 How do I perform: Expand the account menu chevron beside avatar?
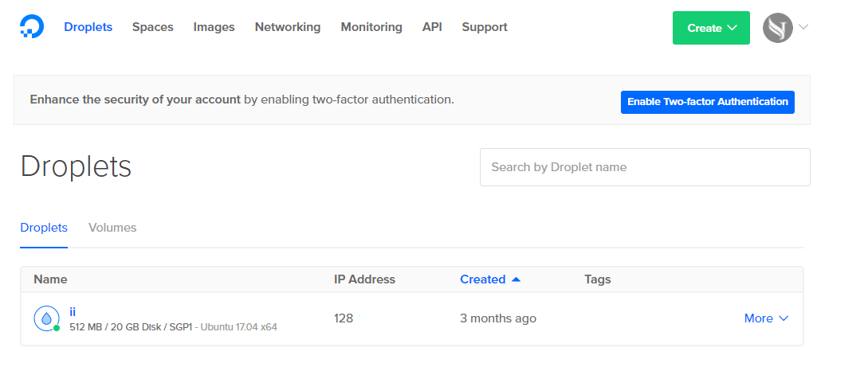click(803, 26)
